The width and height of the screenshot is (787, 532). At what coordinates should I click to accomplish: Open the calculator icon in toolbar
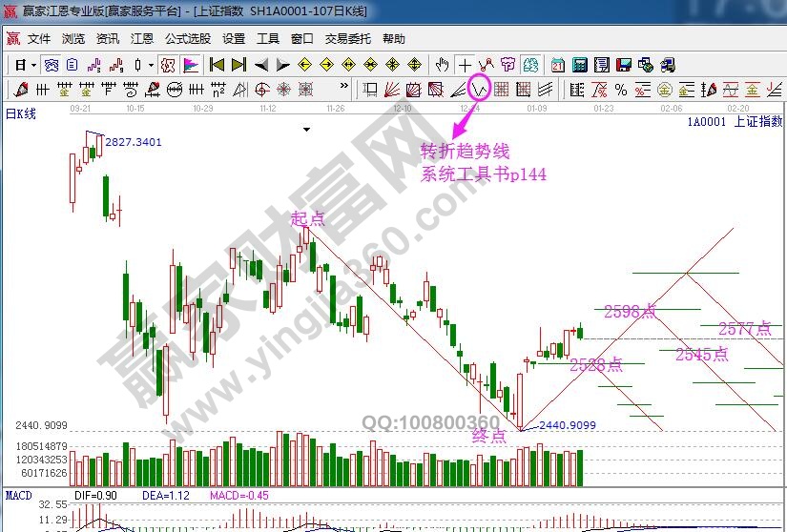tap(579, 65)
